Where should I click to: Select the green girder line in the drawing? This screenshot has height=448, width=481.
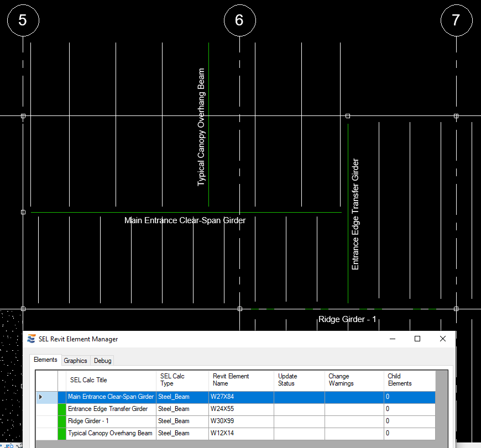click(186, 212)
